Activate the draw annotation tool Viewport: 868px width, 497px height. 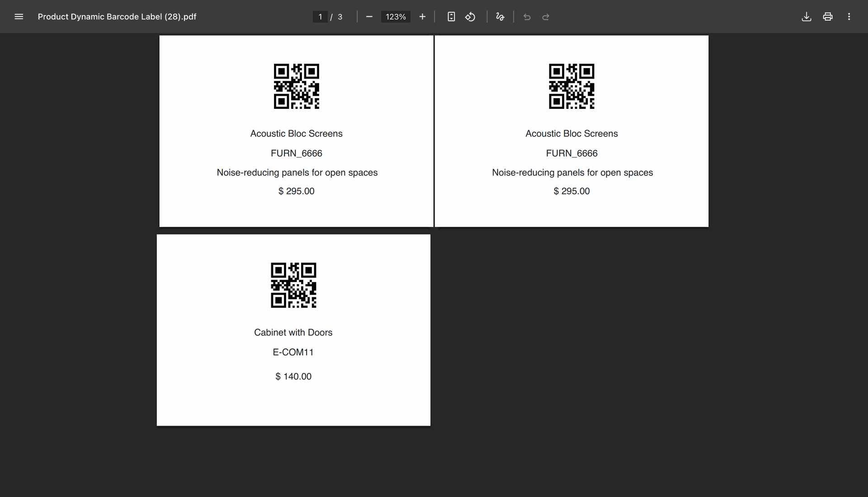500,17
